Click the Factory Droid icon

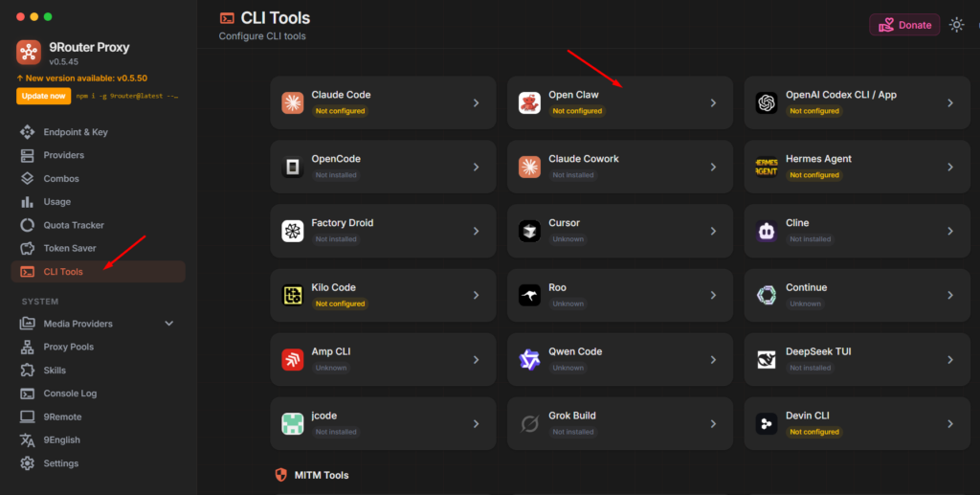pyautogui.click(x=293, y=232)
